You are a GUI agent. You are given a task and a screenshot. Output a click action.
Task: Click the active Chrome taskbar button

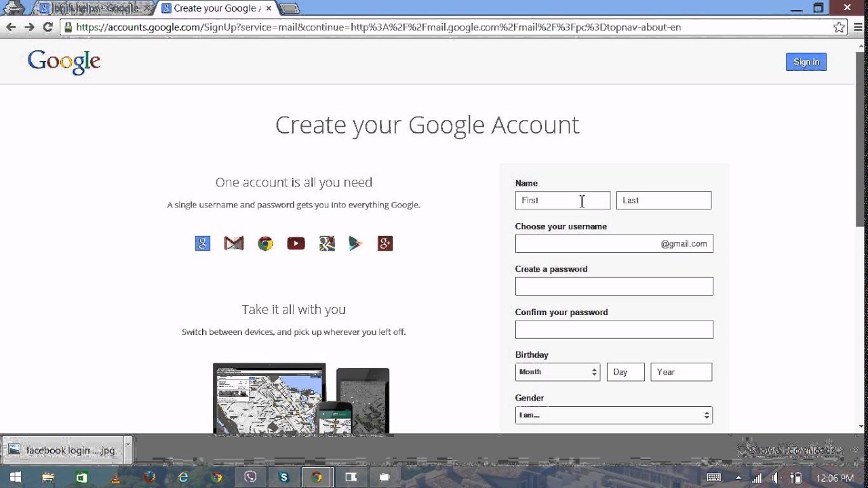[317, 477]
